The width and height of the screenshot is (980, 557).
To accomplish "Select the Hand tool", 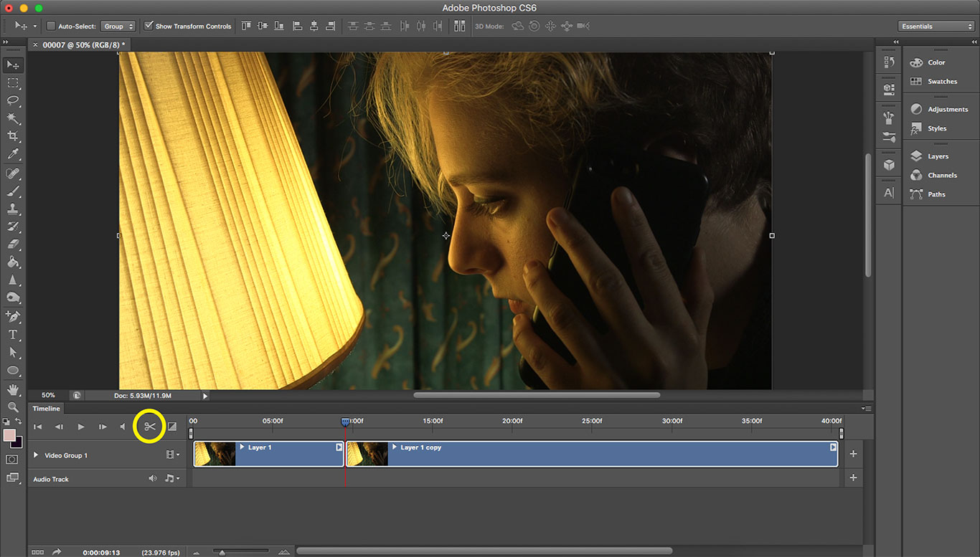I will click(x=13, y=390).
